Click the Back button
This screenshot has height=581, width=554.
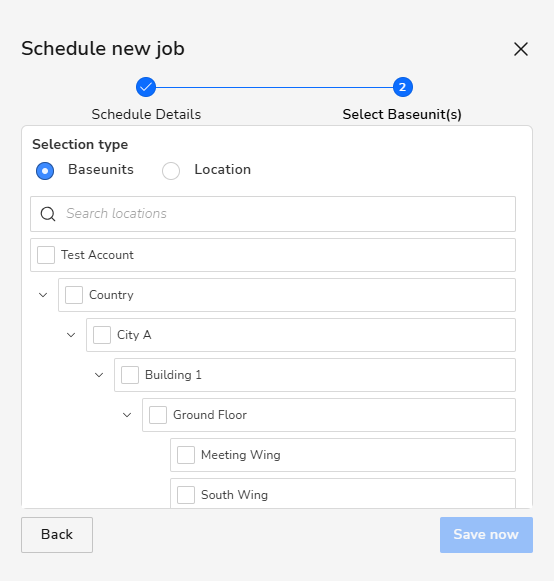[x=57, y=535]
